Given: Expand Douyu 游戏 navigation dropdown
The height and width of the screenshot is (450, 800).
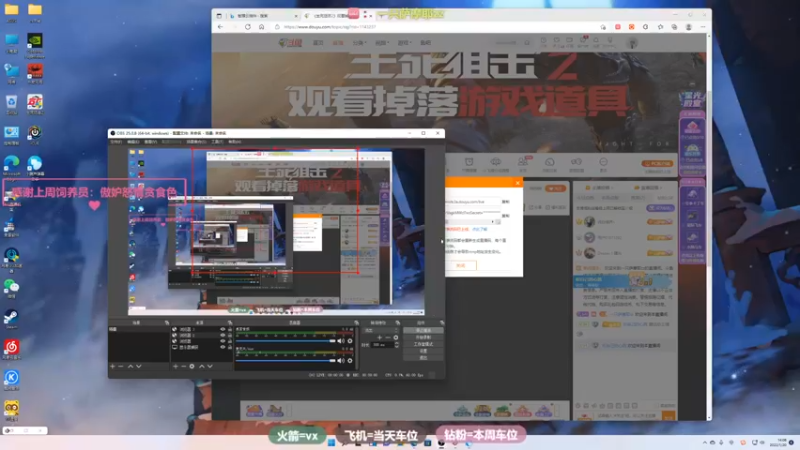Looking at the screenshot, I should tap(404, 43).
